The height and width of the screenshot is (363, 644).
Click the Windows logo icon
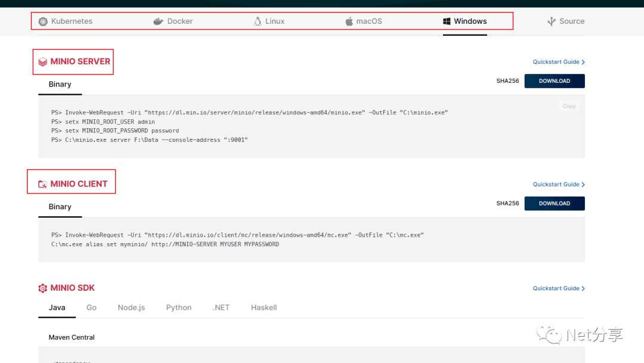[447, 21]
